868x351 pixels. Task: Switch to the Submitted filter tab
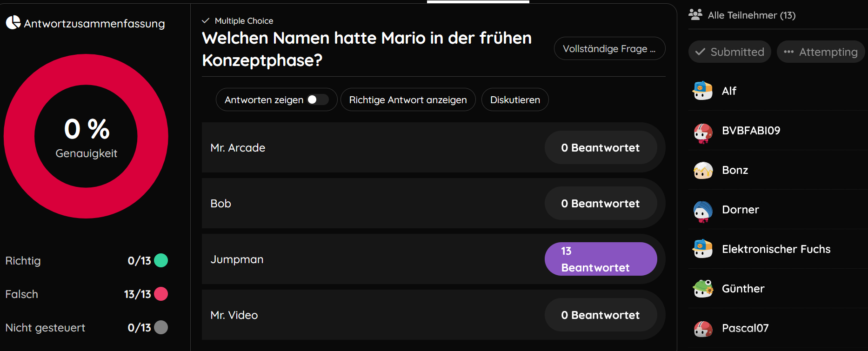click(x=730, y=52)
